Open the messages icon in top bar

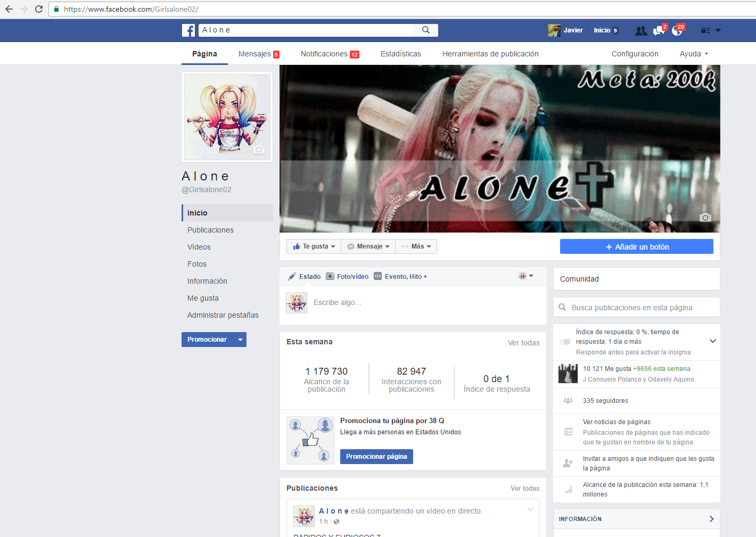pos(659,31)
